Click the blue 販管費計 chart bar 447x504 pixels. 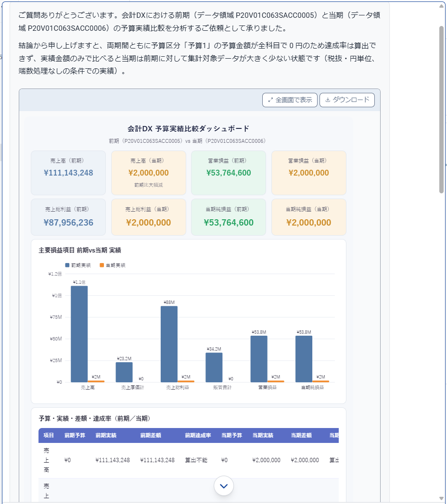pos(214,367)
